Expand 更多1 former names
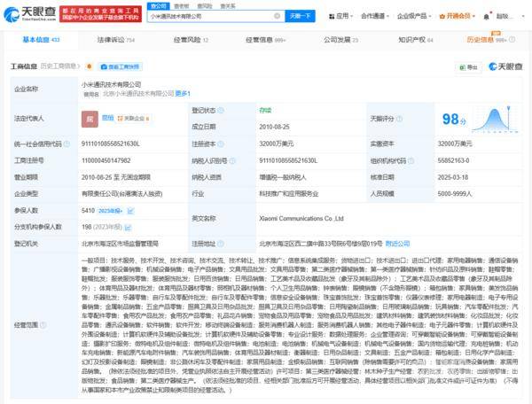532x404 pixels. [x=183, y=94]
